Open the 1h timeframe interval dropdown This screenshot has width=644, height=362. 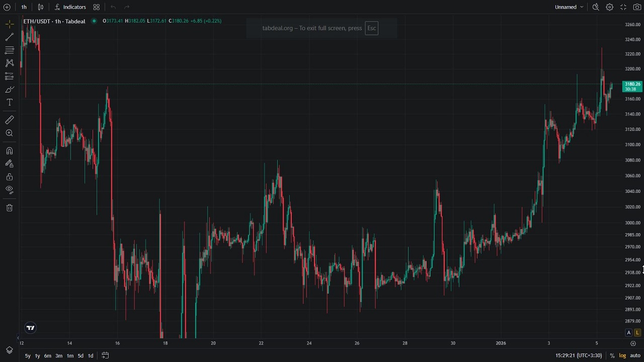(24, 7)
